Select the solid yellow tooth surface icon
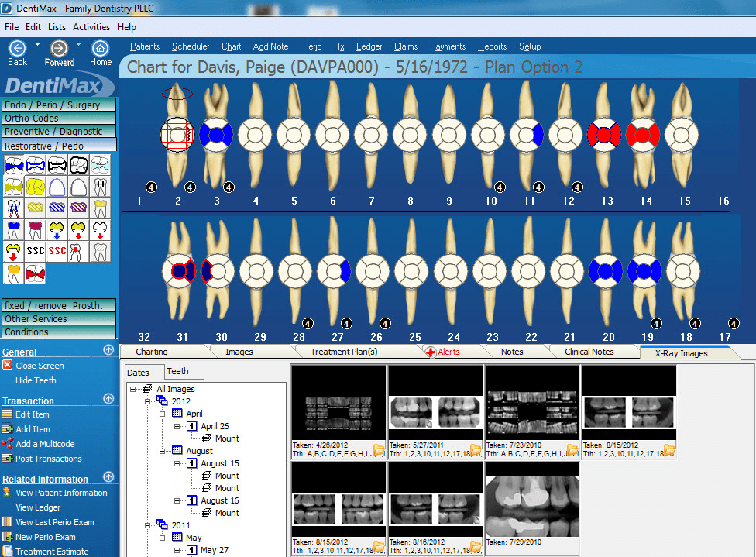756x557 pixels. (36, 187)
